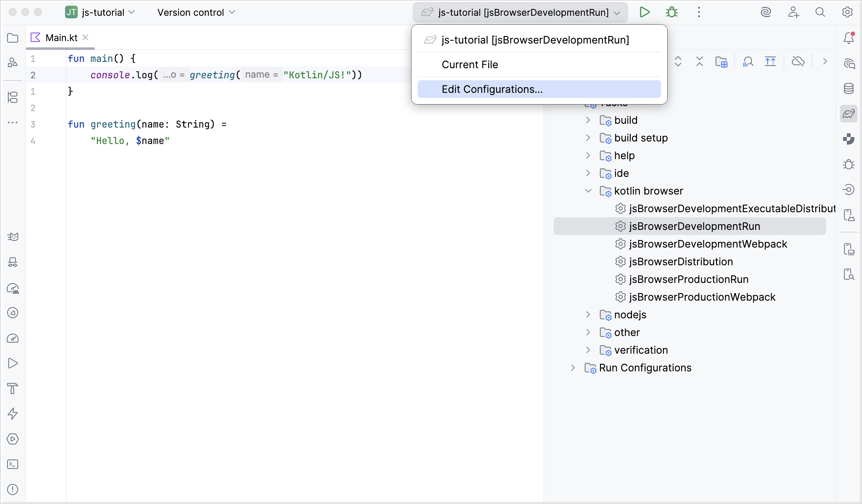Collapse the kotlin browser group
The height and width of the screenshot is (504, 862).
click(x=588, y=191)
